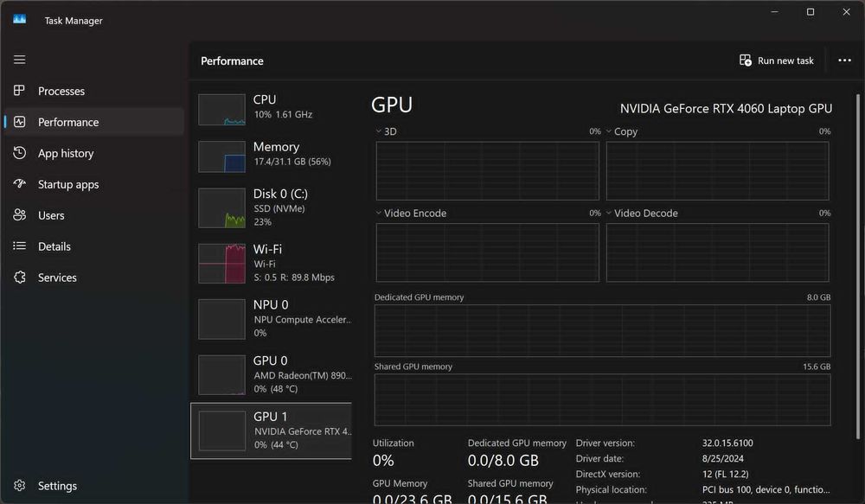Screen dimensions: 865x504
Task: Click the Copy engine usage graph
Action: pos(718,171)
